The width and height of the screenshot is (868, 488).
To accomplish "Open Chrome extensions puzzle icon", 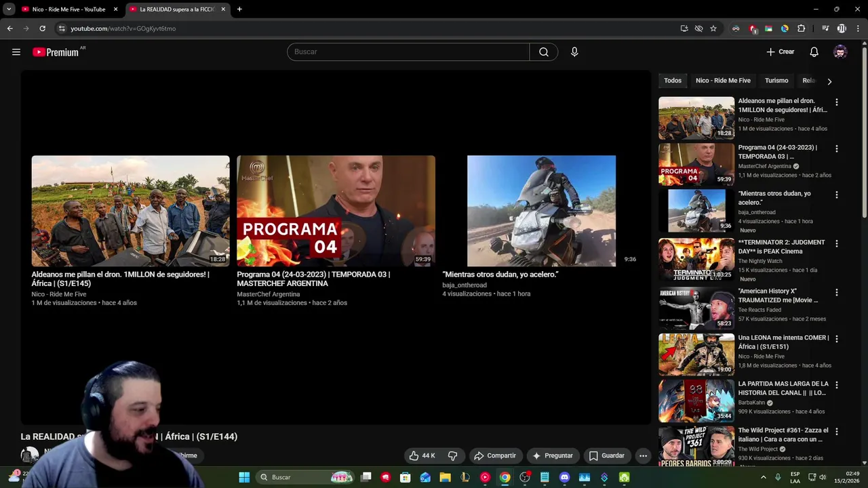I will pyautogui.click(x=802, y=28).
